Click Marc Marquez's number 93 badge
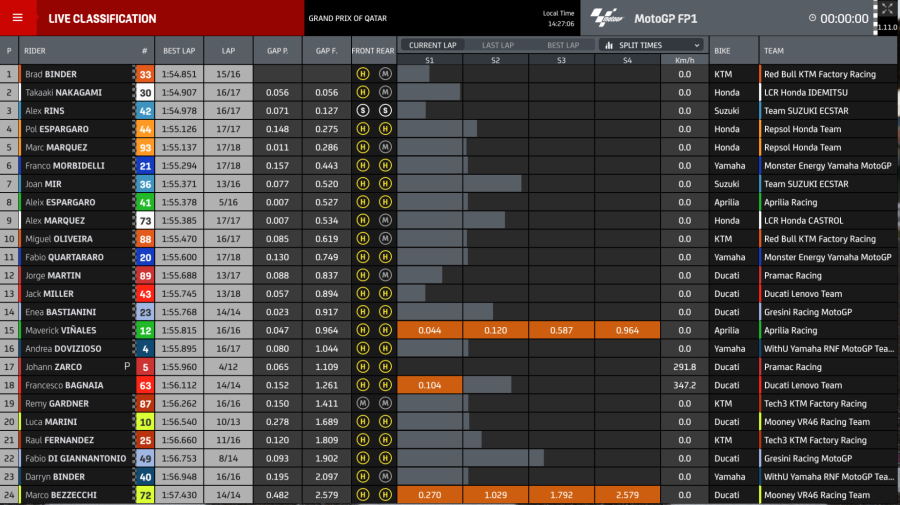900x505 pixels. 145,147
